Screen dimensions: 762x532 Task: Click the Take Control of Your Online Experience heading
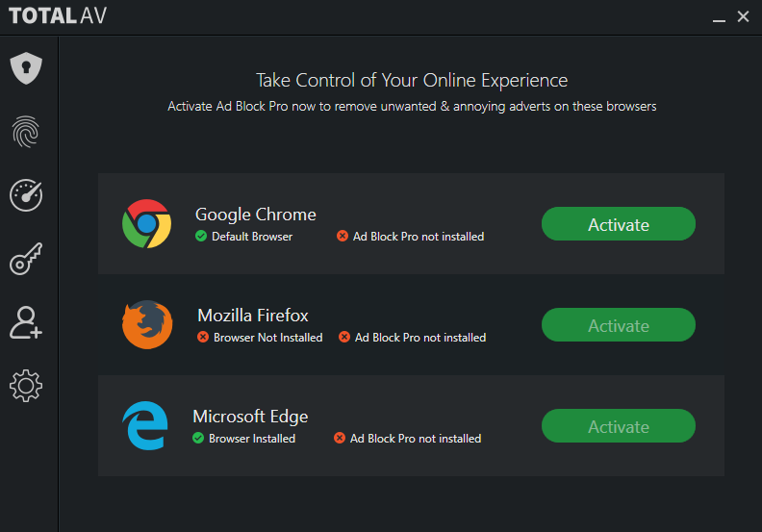[412, 81]
